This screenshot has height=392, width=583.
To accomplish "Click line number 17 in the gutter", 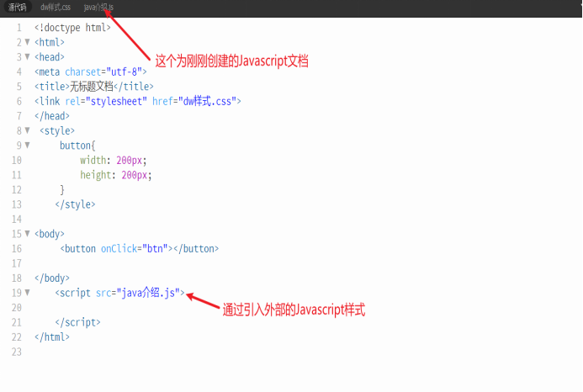I will click(x=17, y=263).
